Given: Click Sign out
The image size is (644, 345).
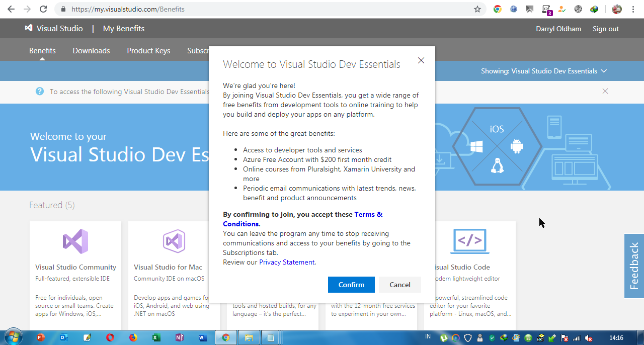Looking at the screenshot, I should 606,29.
